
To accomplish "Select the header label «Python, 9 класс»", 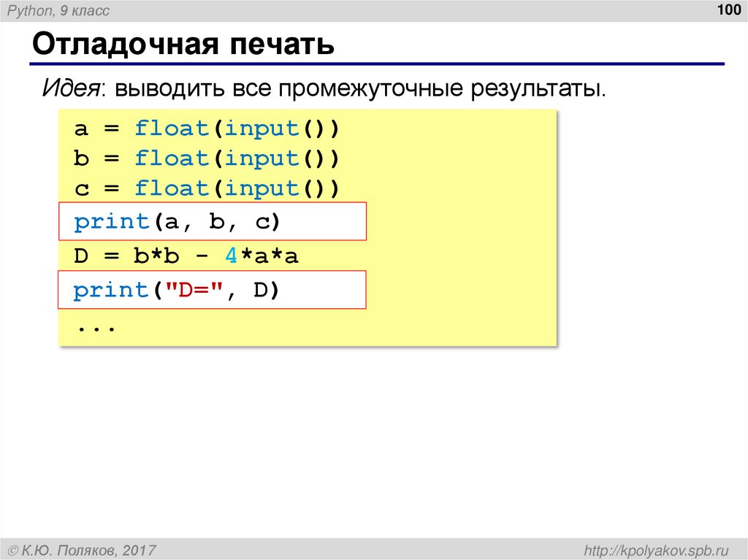I will [x=56, y=10].
